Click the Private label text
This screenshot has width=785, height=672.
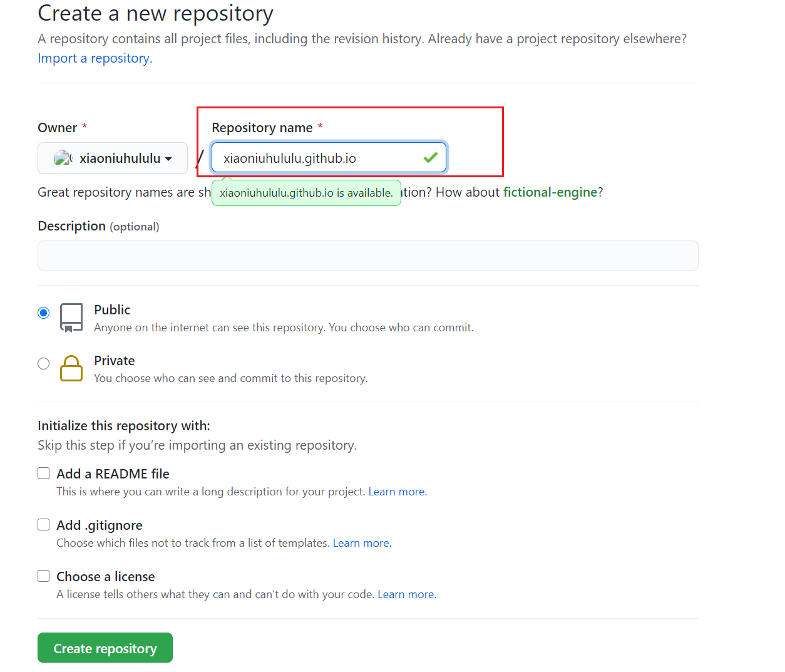point(115,361)
